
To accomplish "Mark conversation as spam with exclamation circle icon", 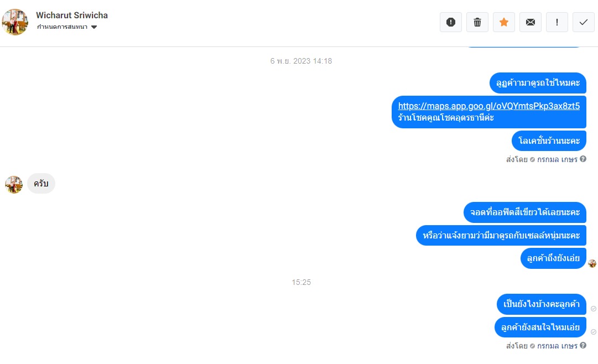I will [x=451, y=22].
